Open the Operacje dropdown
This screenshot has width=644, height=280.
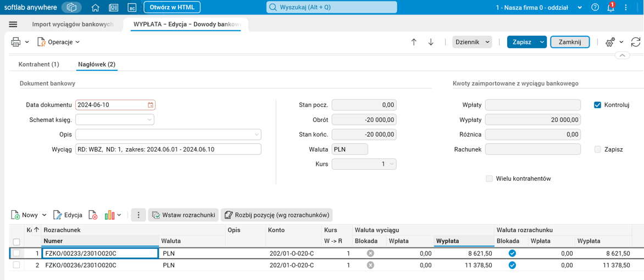tap(58, 42)
